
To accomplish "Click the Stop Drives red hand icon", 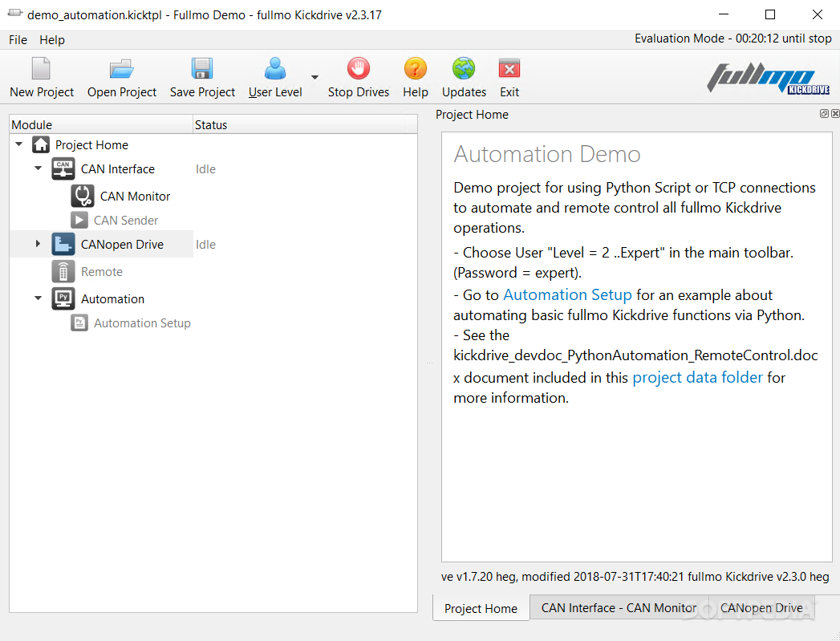I will [x=359, y=68].
